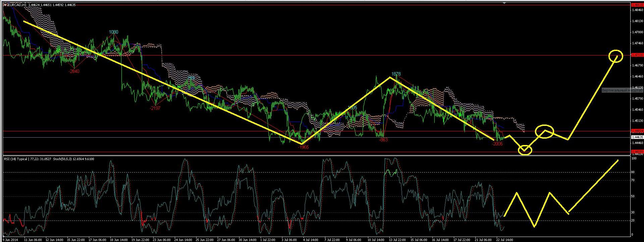Click the Stoch(50,5,3) indicator label

click(x=68, y=159)
